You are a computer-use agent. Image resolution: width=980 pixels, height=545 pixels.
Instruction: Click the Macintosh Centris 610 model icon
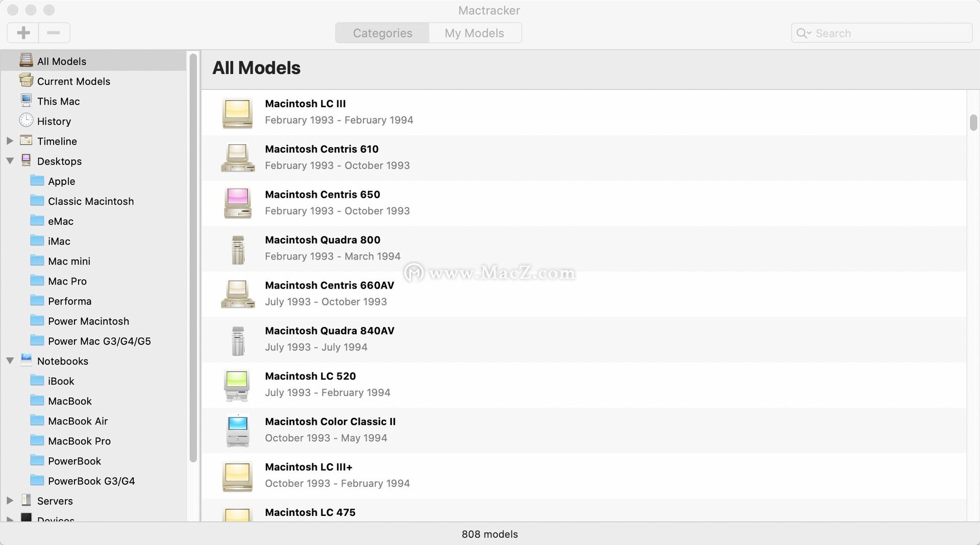tap(237, 158)
